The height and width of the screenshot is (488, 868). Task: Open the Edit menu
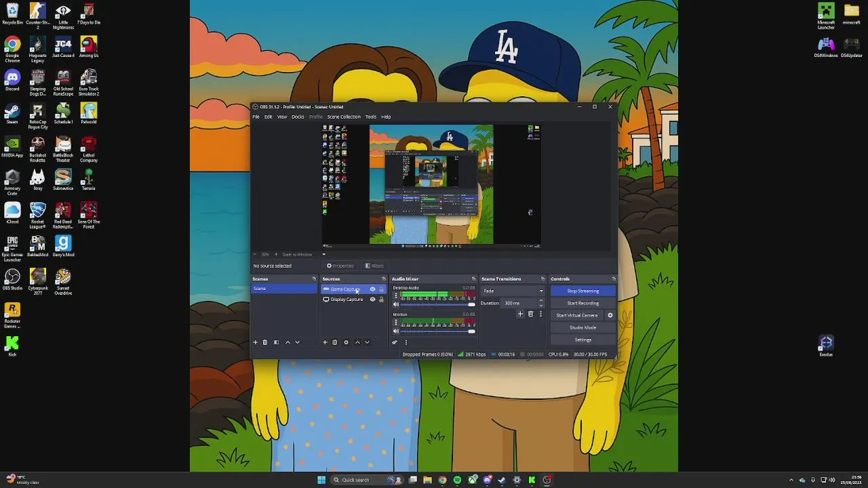click(x=268, y=117)
